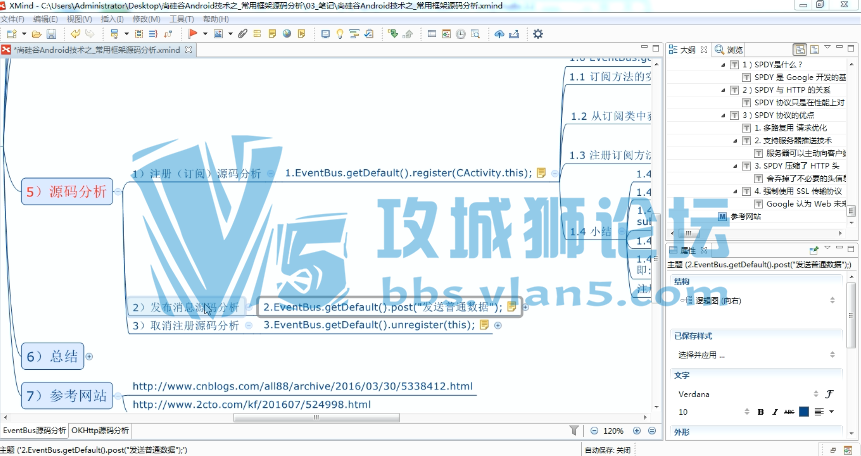
Task: Click the canvas horizontal scrollbar thumb
Action: pyautogui.click(x=316, y=418)
